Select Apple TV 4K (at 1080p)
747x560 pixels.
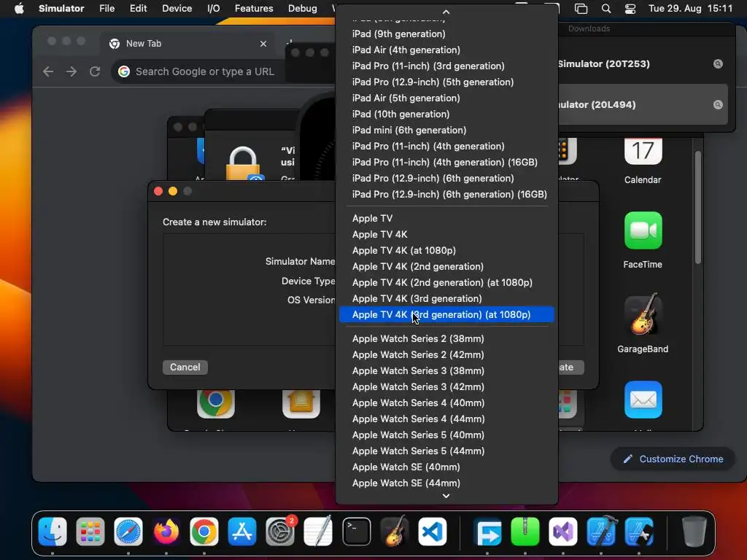447,251
